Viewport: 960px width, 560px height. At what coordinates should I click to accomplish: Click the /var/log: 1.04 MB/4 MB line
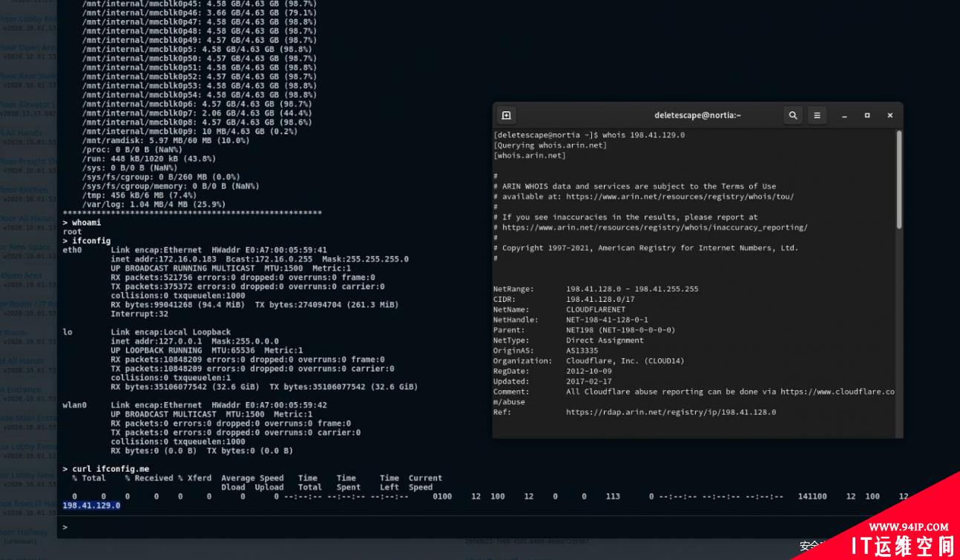tap(154, 204)
